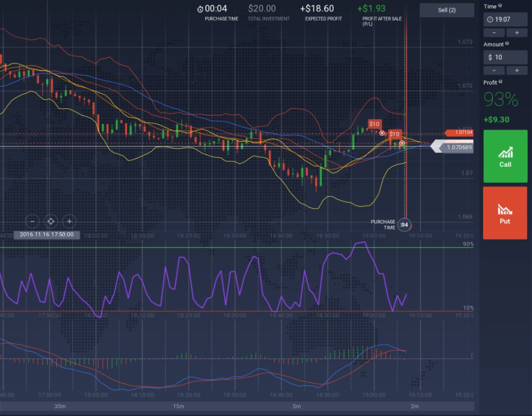The width and height of the screenshot is (532, 416).
Task: Click the Sell (2) button
Action: pyautogui.click(x=447, y=10)
